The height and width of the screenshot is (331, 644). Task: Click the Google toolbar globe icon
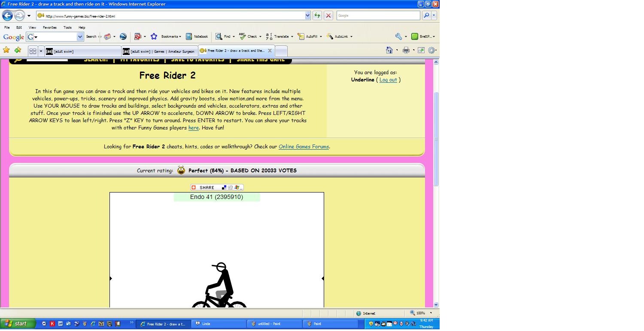(x=123, y=36)
